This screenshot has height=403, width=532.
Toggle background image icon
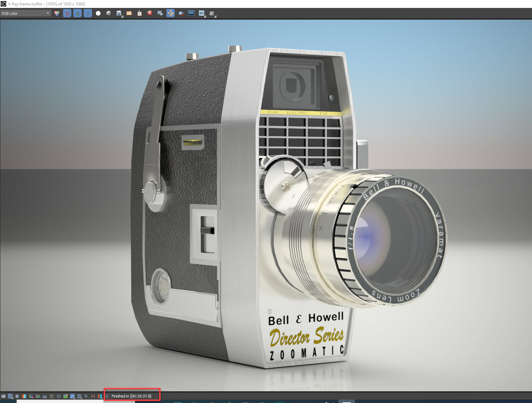pos(65,396)
